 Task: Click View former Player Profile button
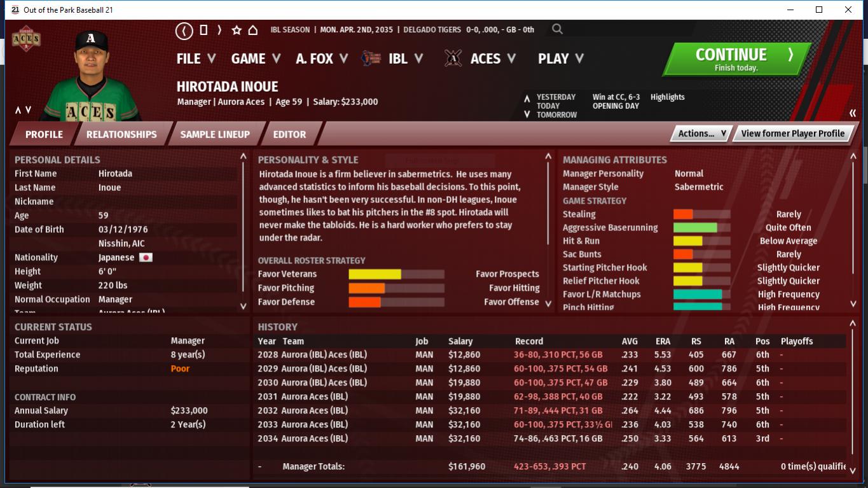792,134
